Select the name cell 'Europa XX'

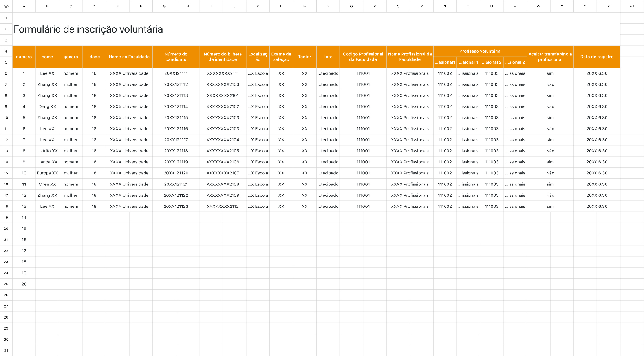pyautogui.click(x=48, y=173)
